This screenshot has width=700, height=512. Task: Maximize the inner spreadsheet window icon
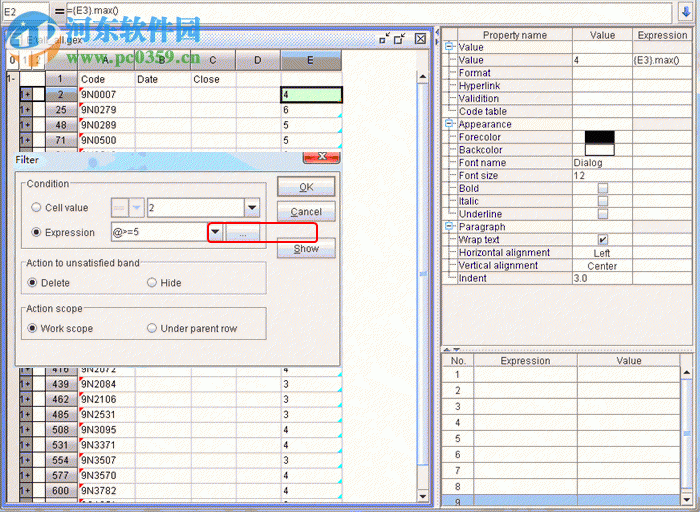[400, 39]
